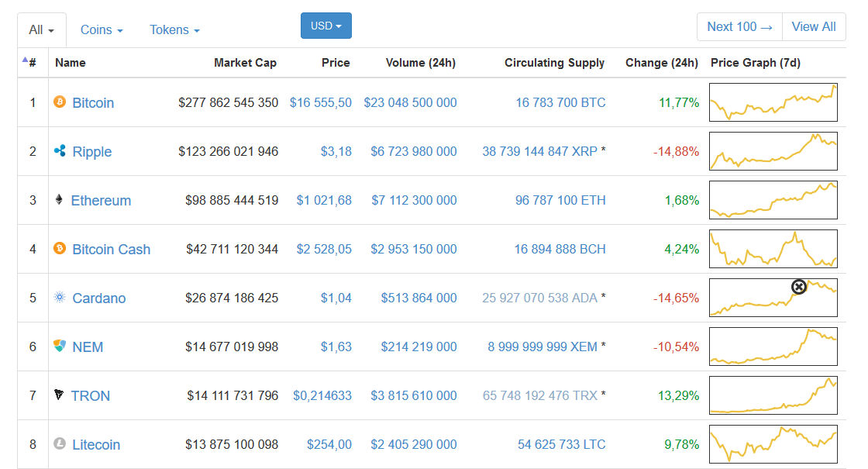Click Cardano volume $513 864 000
Viewport: 868px width, 469px height.
tap(418, 298)
